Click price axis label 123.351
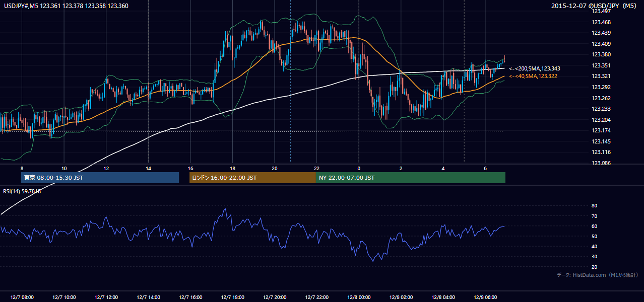 [x=601, y=65]
